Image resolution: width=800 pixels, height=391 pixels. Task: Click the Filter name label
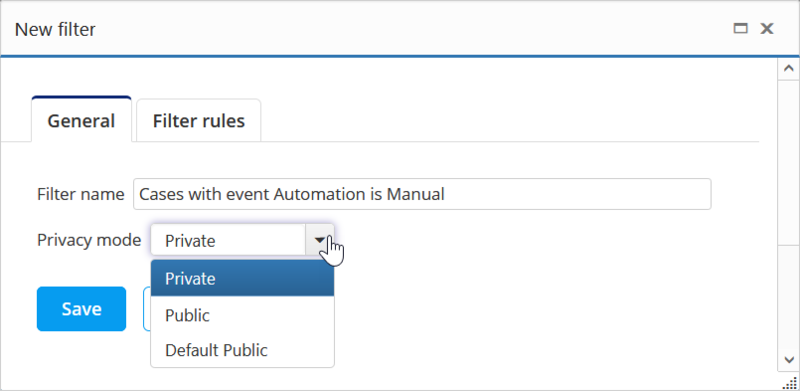tap(81, 194)
